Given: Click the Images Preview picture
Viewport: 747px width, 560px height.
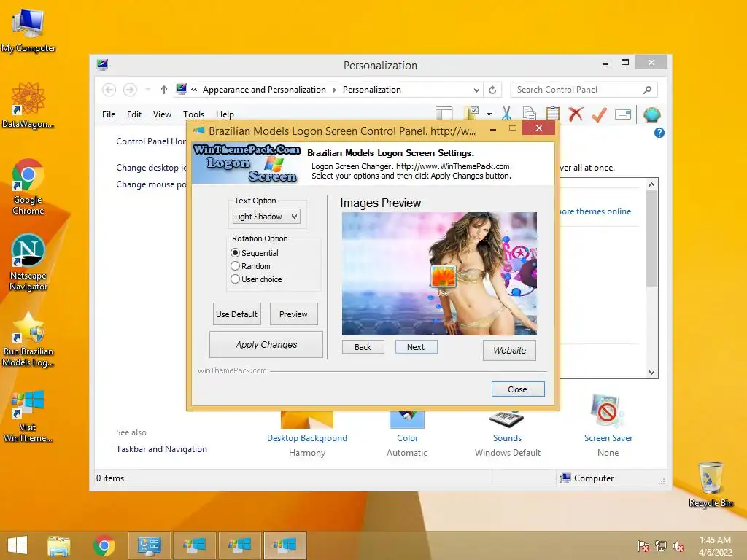Looking at the screenshot, I should click(439, 274).
